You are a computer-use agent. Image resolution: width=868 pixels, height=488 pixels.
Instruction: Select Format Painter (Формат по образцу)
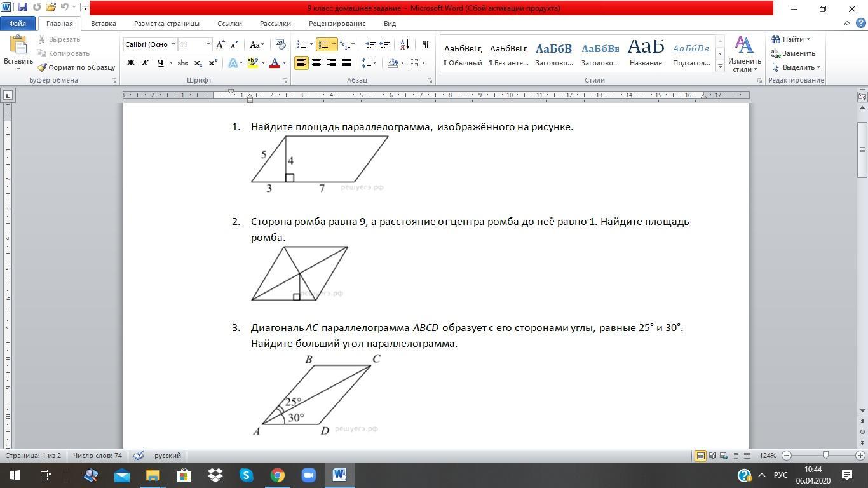coord(76,67)
